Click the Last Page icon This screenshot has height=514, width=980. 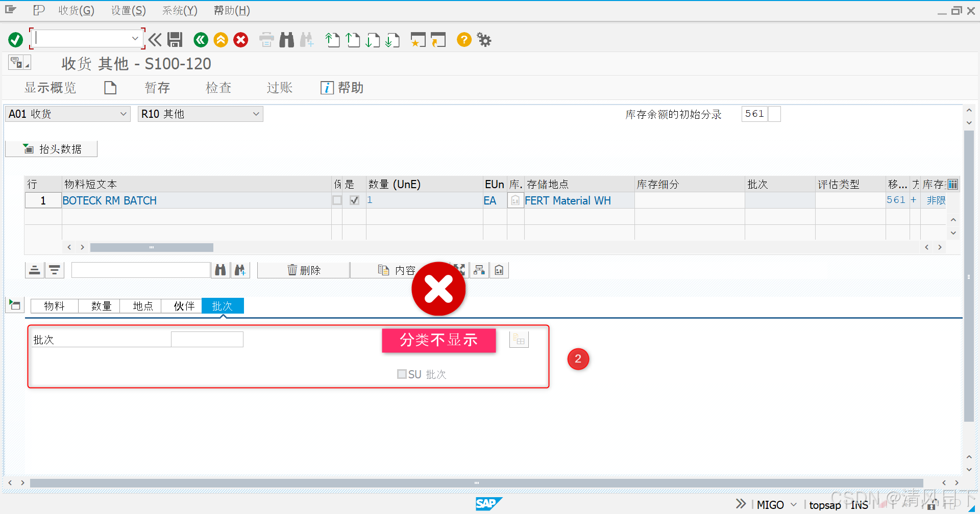pos(393,39)
